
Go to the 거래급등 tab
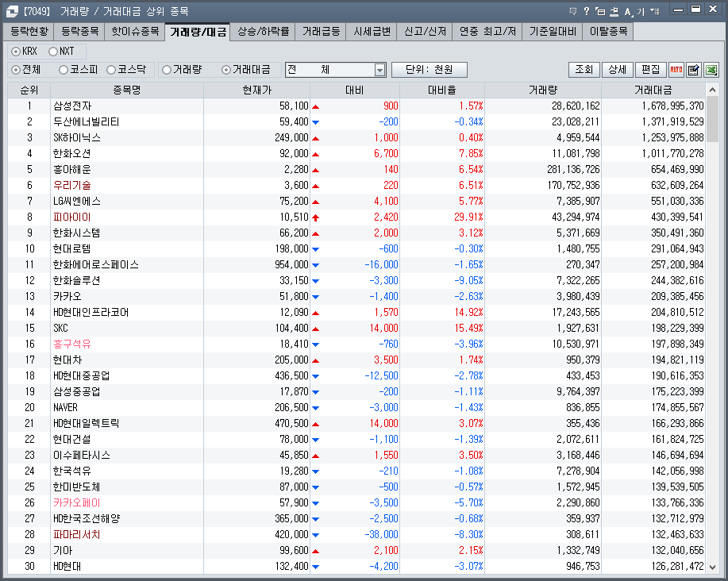[322, 32]
